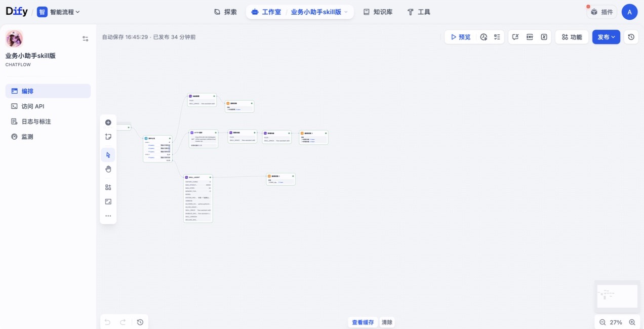This screenshot has width=644, height=329.
Task: Click the 查看缓存 button
Action: (363, 322)
